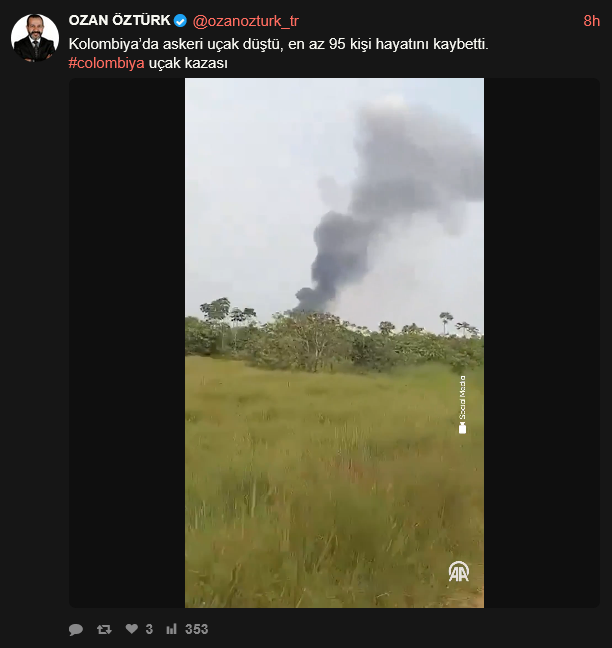
Task: Select the tweet text about Kolombiya'da askeri uçak
Action: point(279,44)
